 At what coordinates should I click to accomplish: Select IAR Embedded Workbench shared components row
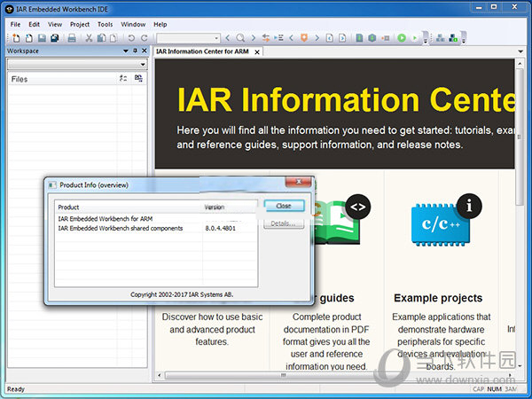pyautogui.click(x=156, y=229)
